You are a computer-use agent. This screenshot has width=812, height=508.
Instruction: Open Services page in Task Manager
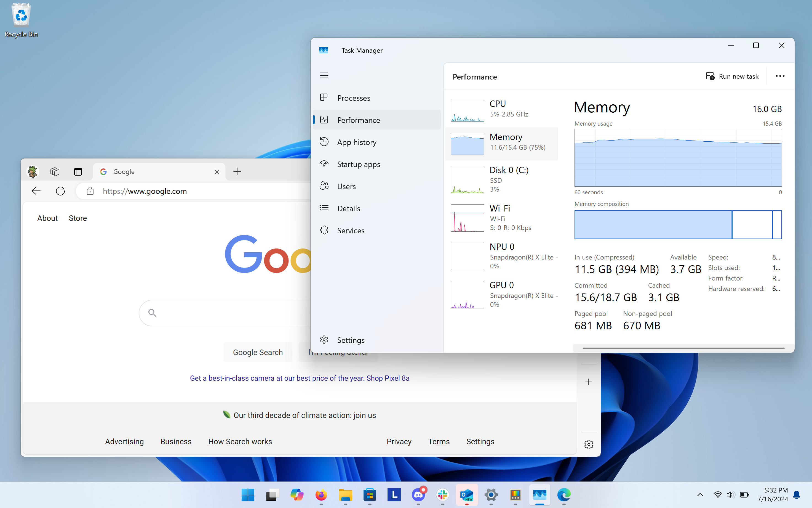click(377, 231)
